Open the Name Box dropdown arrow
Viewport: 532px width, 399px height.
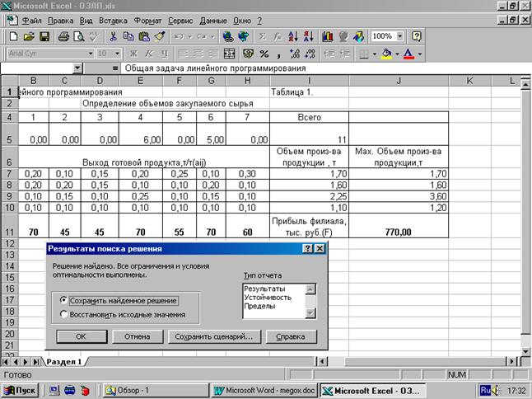(77, 68)
